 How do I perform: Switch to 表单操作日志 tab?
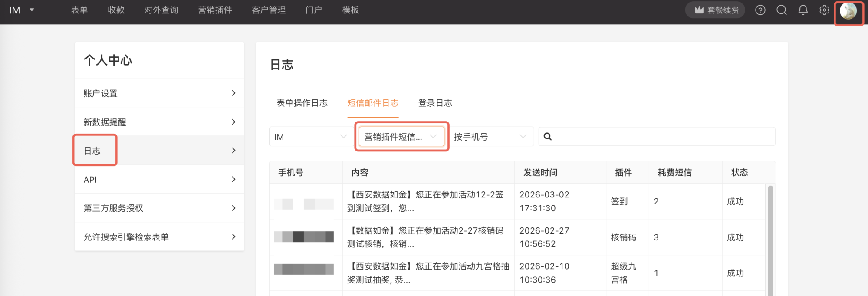pos(302,103)
